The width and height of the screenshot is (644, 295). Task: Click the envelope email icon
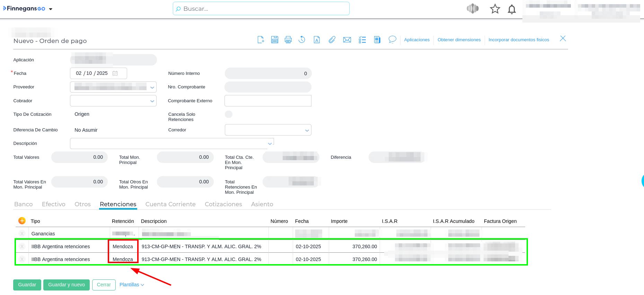tap(347, 40)
